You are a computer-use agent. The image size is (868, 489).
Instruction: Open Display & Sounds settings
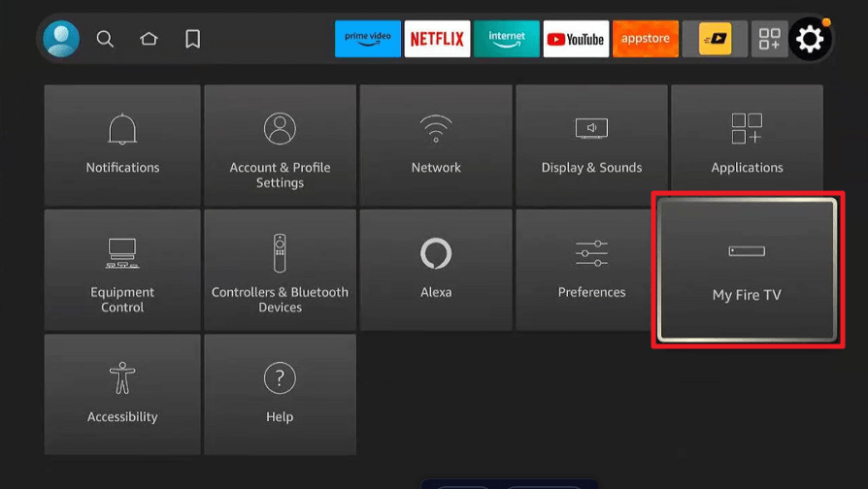tap(591, 145)
